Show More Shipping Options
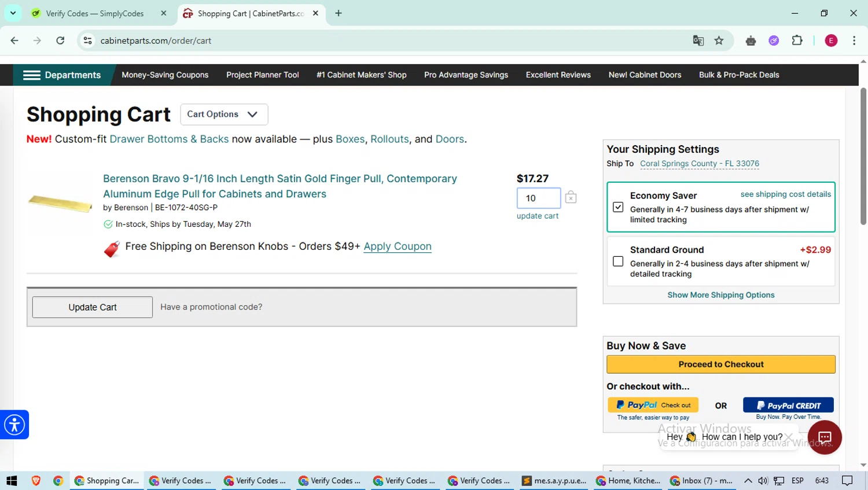Viewport: 868px width, 490px height. tap(721, 295)
